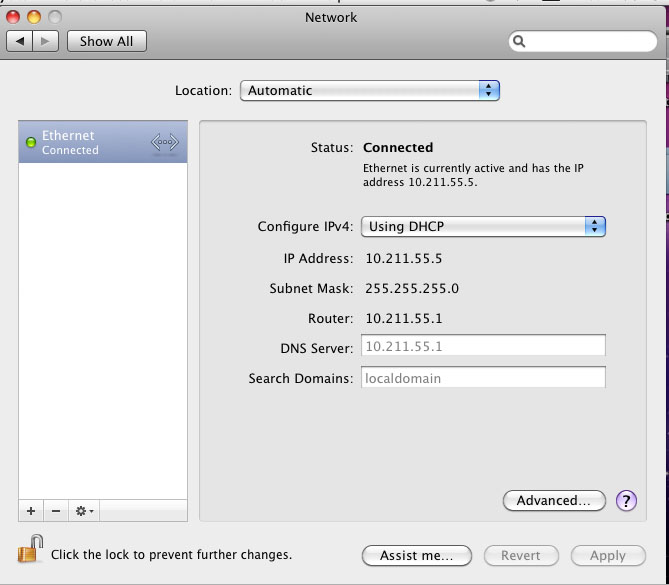Open the Advanced settings button
This screenshot has width=669, height=585.
pos(554,501)
